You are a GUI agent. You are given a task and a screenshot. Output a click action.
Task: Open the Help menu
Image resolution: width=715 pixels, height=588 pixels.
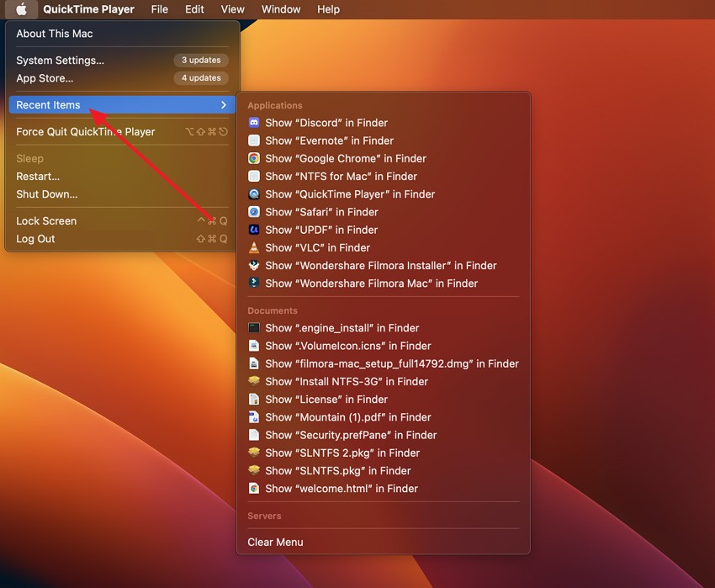coord(328,9)
